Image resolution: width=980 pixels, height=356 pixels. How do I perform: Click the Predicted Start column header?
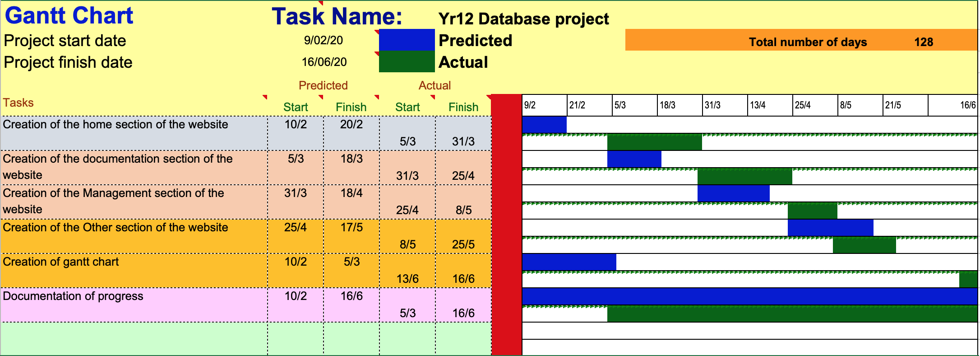point(296,107)
